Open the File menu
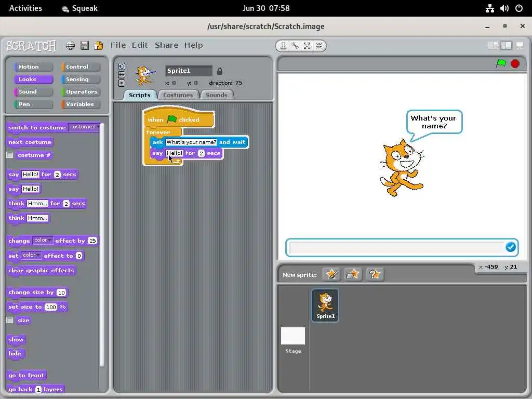This screenshot has width=532, height=399. [x=118, y=45]
